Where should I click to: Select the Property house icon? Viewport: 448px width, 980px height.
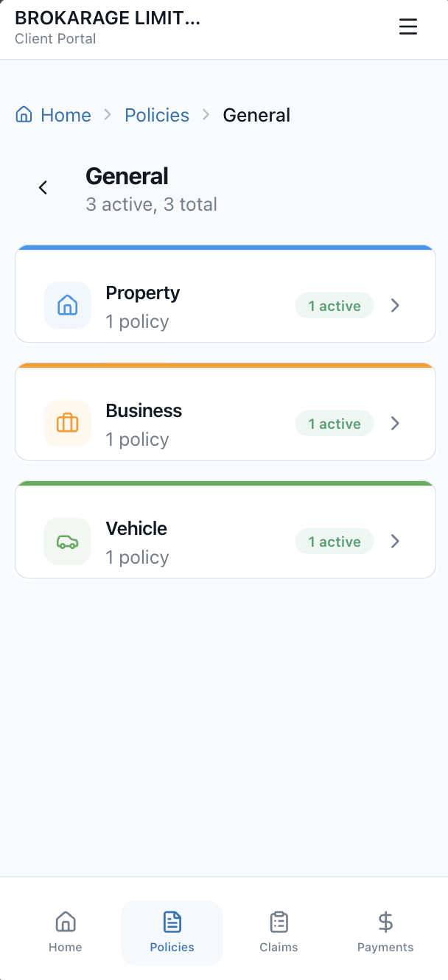tap(67, 305)
